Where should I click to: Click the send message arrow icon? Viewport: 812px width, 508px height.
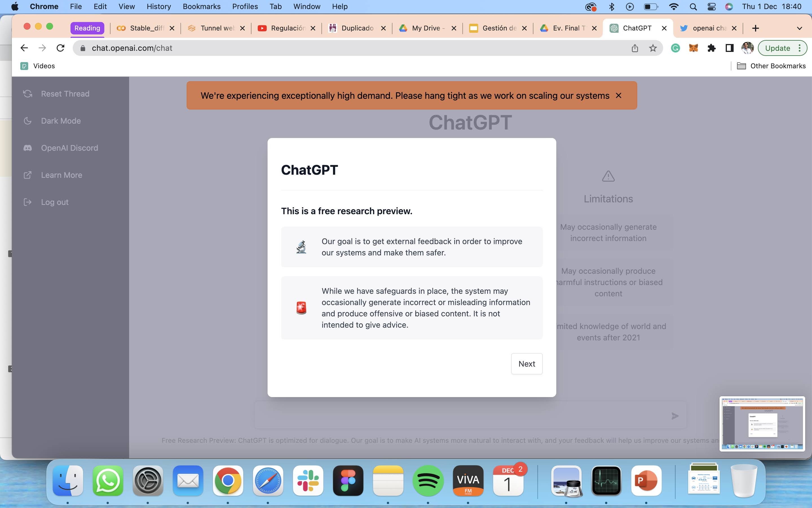pyautogui.click(x=675, y=416)
